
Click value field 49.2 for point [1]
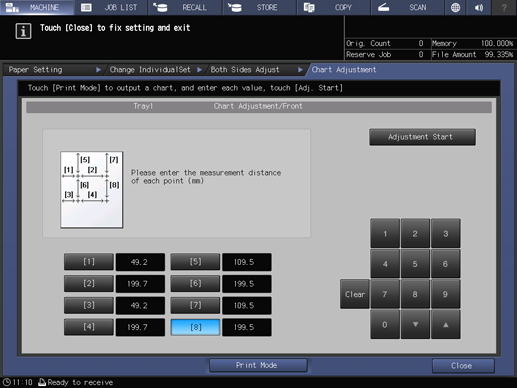pyautogui.click(x=140, y=262)
